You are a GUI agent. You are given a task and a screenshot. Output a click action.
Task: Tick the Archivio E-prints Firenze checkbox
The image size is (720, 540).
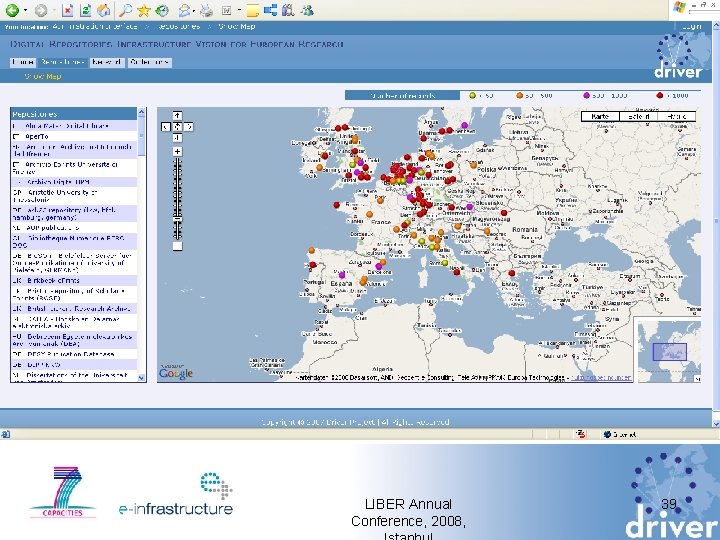tap(17, 164)
